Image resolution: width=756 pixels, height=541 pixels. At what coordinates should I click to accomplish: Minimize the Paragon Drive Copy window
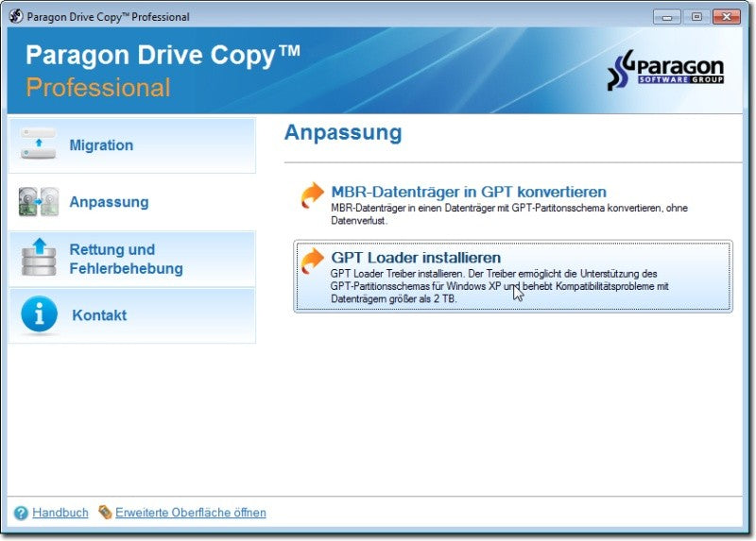667,17
